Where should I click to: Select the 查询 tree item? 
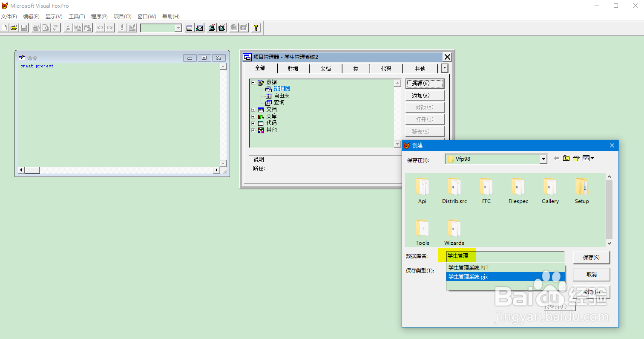tap(279, 102)
